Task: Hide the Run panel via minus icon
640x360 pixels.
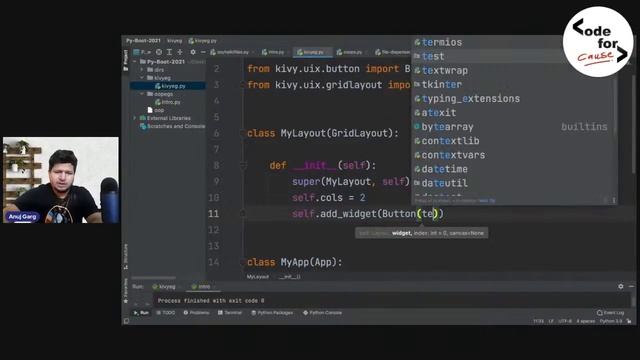Action: pyautogui.click(x=631, y=287)
